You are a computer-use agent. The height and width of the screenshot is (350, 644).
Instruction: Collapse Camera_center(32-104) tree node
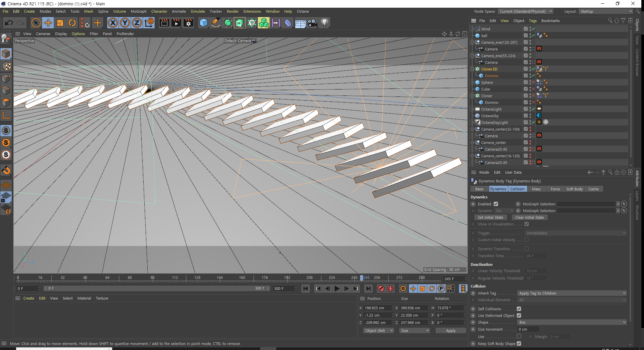(x=472, y=129)
